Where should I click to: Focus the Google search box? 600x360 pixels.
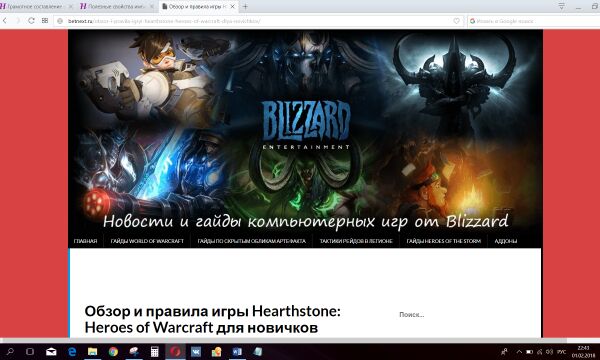(x=534, y=21)
